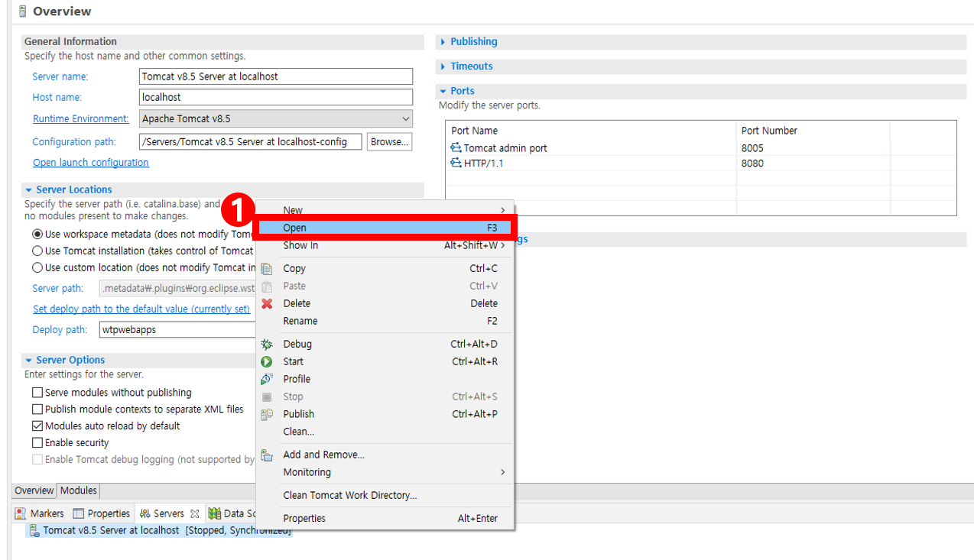Select Use Tomcat installation radio button
Screen dimensions: 974x560
coord(37,251)
